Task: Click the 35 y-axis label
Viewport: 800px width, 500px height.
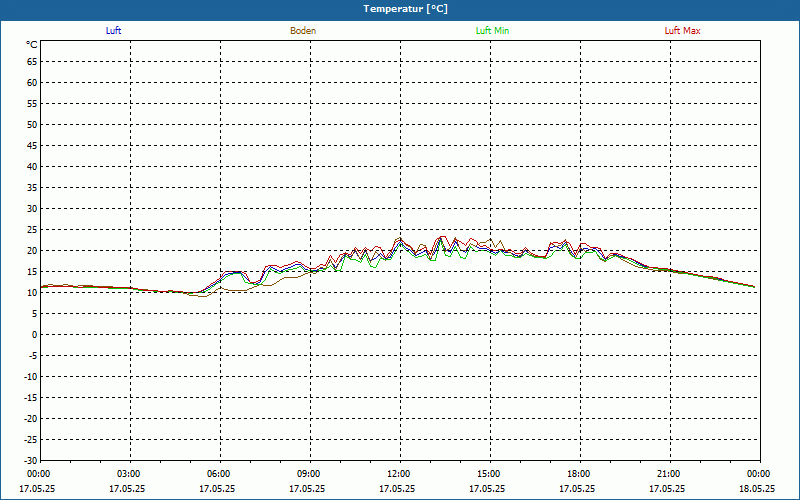Action: pos(32,188)
